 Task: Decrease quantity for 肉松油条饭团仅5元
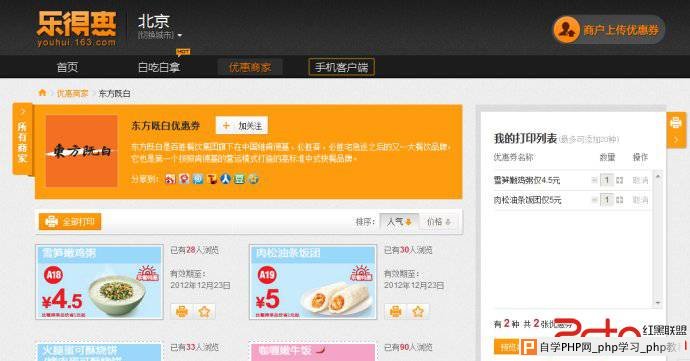click(x=594, y=200)
